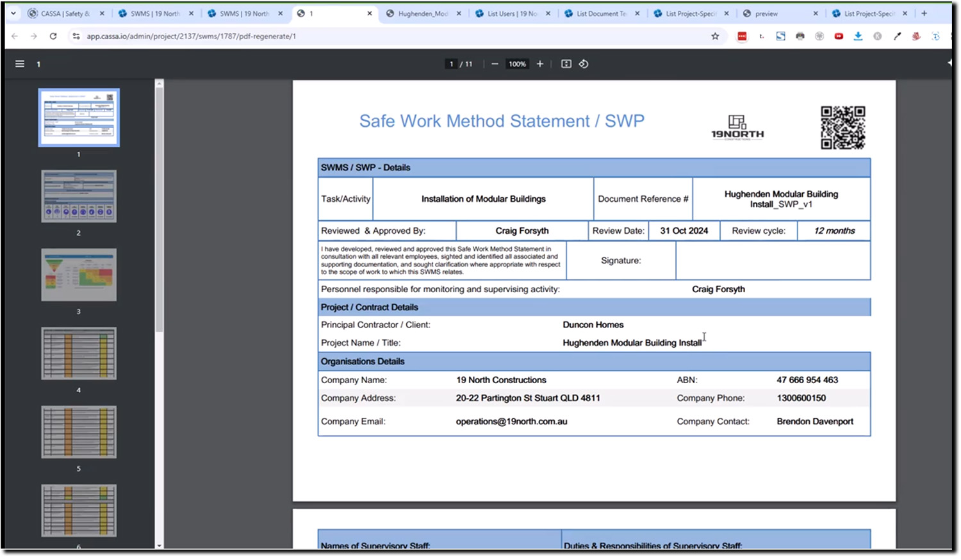
Task: Close the CASSA | Safety tab
Action: pos(102,13)
